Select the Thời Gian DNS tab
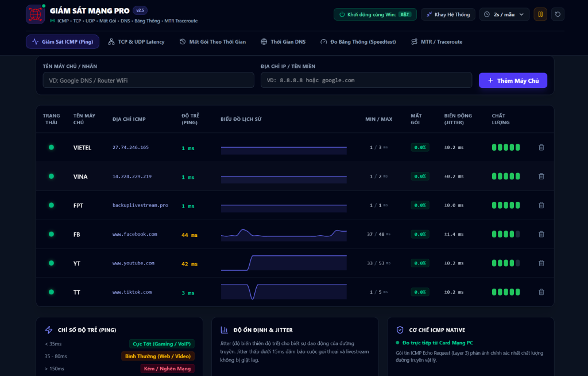The height and width of the screenshot is (376, 588). (283, 42)
